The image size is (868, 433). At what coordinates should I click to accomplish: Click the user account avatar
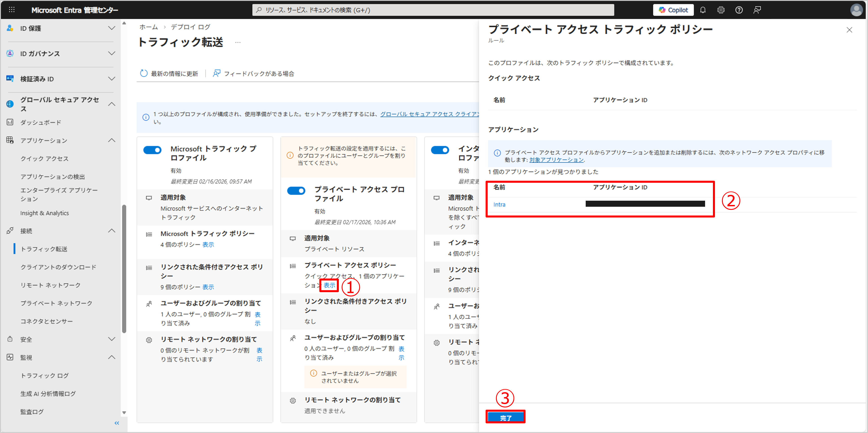coord(856,10)
